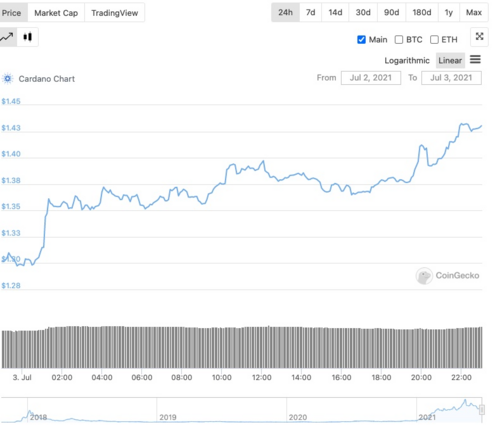Image resolution: width=500 pixels, height=432 pixels.
Task: Click the 18:00 time axis label
Action: coord(381,378)
